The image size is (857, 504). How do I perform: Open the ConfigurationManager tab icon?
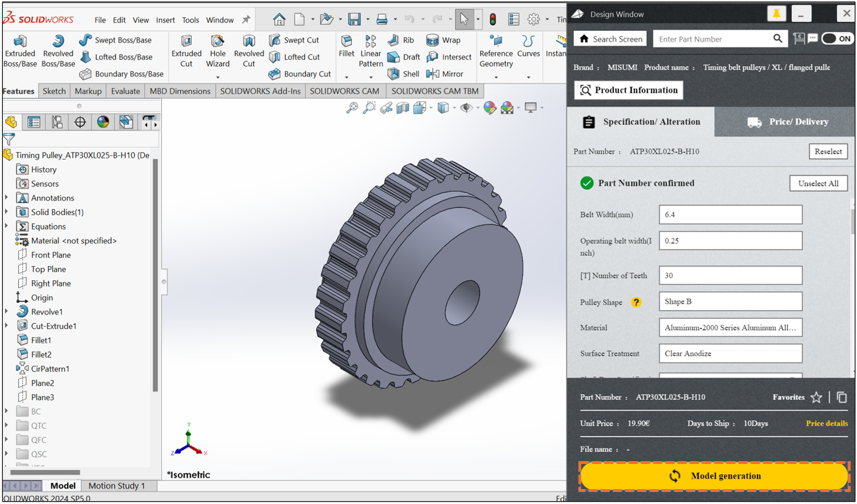point(57,122)
